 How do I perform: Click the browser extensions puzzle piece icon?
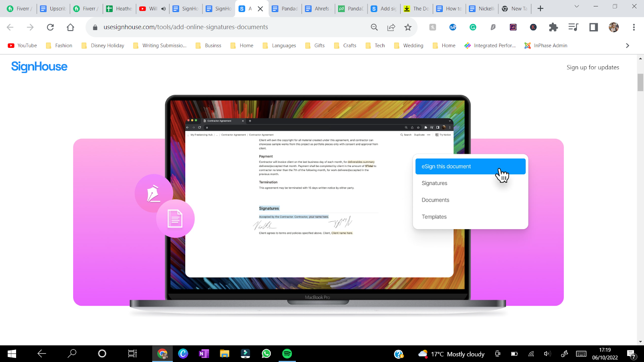(553, 27)
